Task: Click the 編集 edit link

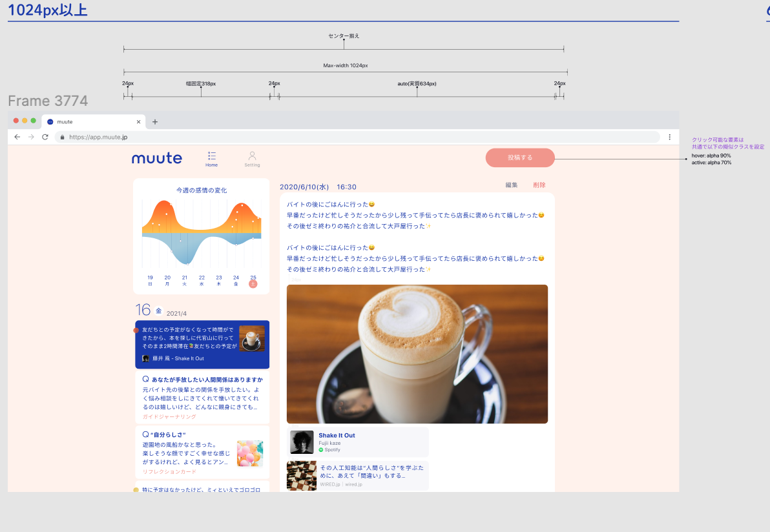Action: click(512, 185)
